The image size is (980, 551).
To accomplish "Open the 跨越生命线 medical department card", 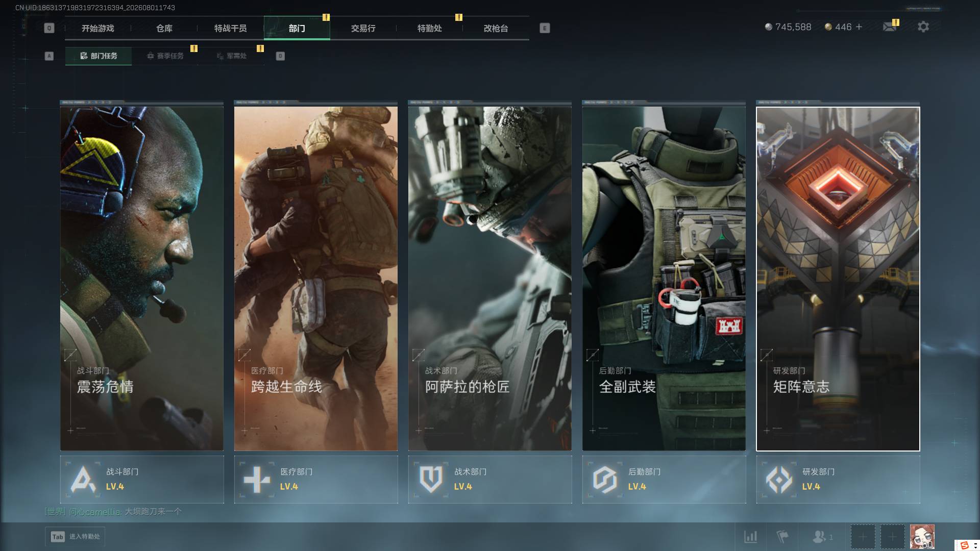I will [316, 279].
